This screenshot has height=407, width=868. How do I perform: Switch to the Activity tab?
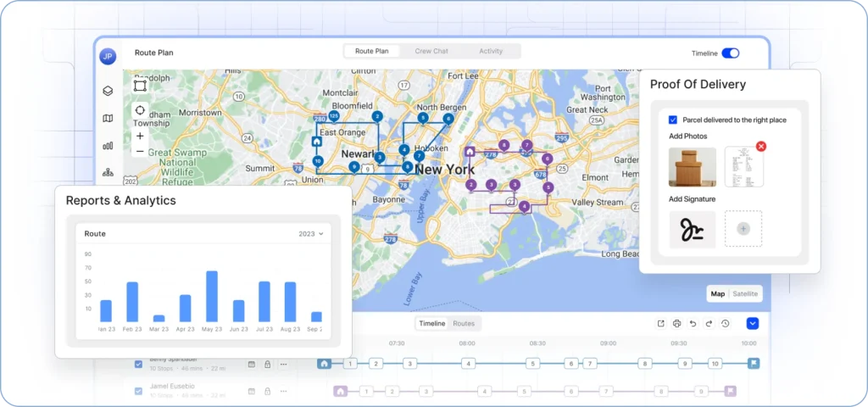pyautogui.click(x=491, y=51)
